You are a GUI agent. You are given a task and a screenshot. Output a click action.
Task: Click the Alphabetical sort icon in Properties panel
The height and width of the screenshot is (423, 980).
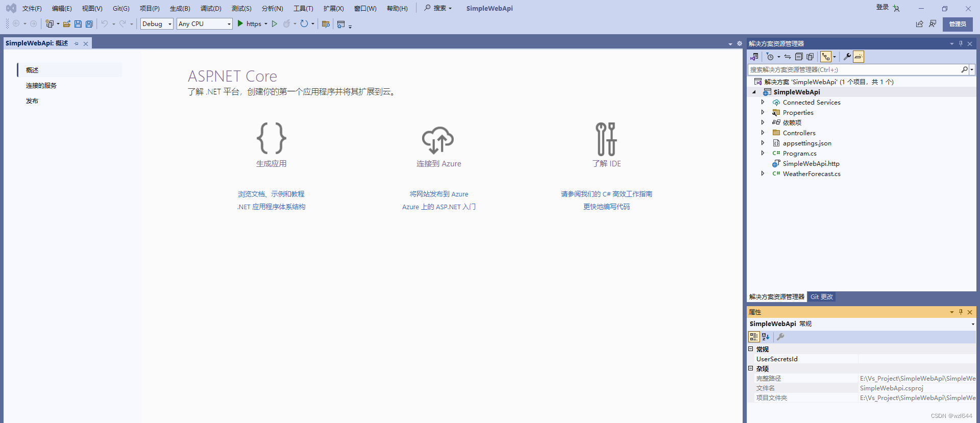(766, 337)
